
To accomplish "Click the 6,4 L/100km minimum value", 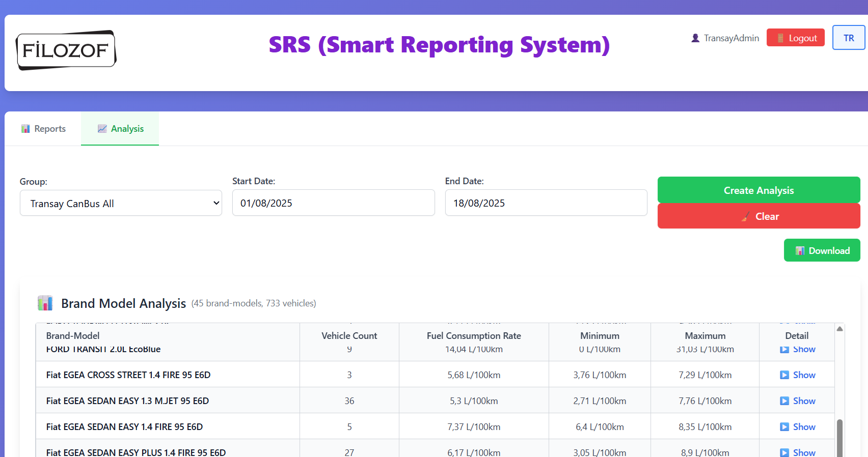I will click(x=600, y=426).
